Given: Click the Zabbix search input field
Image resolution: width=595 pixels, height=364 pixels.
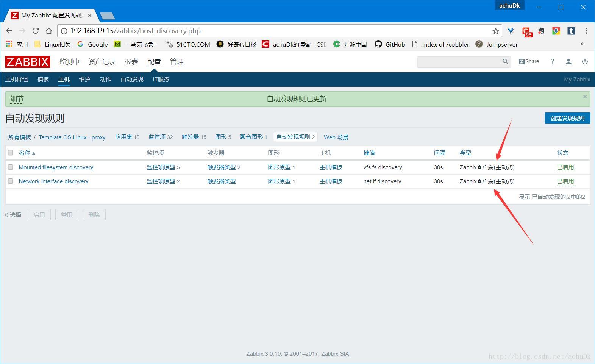Looking at the screenshot, I should [459, 61].
